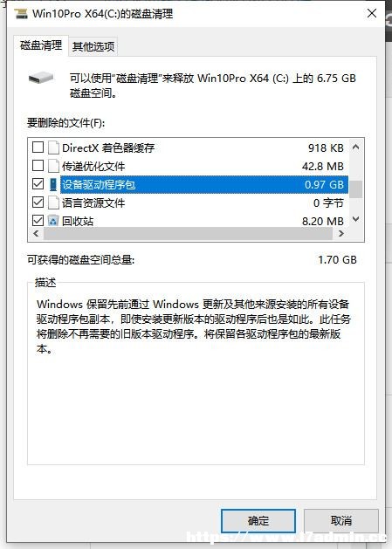Click the horizontal scroll right arrow

(340, 234)
